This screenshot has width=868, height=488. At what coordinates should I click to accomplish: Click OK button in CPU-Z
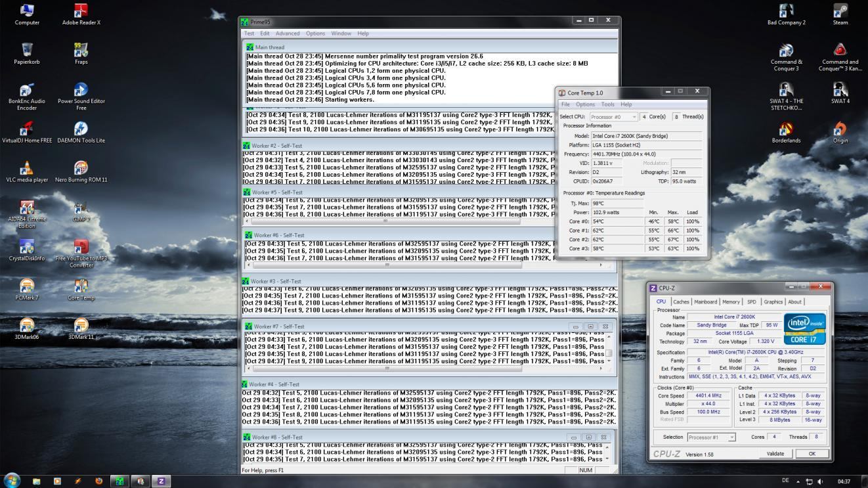pos(812,454)
